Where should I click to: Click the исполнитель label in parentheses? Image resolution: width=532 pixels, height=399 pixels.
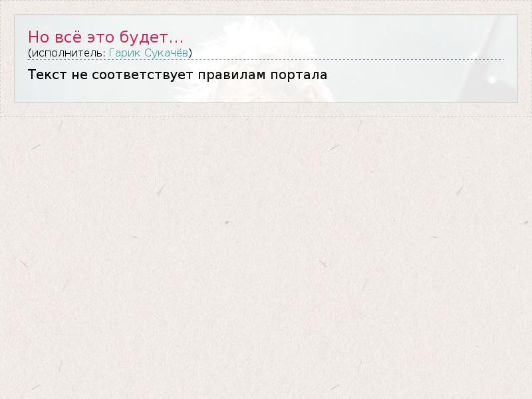(x=66, y=52)
